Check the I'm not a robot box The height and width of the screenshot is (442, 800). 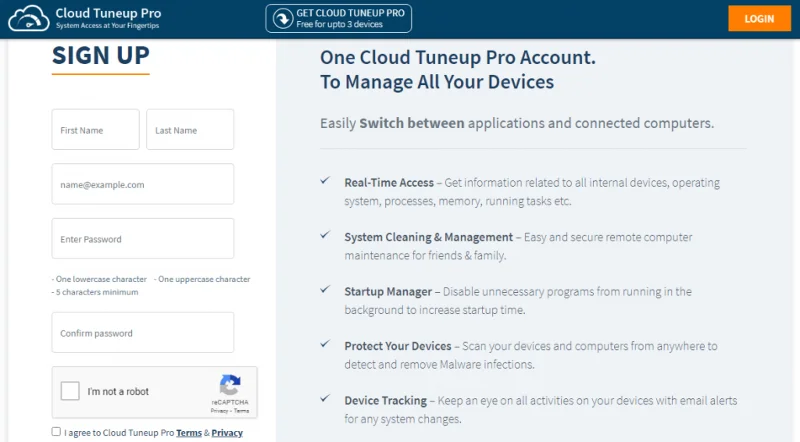(70, 391)
